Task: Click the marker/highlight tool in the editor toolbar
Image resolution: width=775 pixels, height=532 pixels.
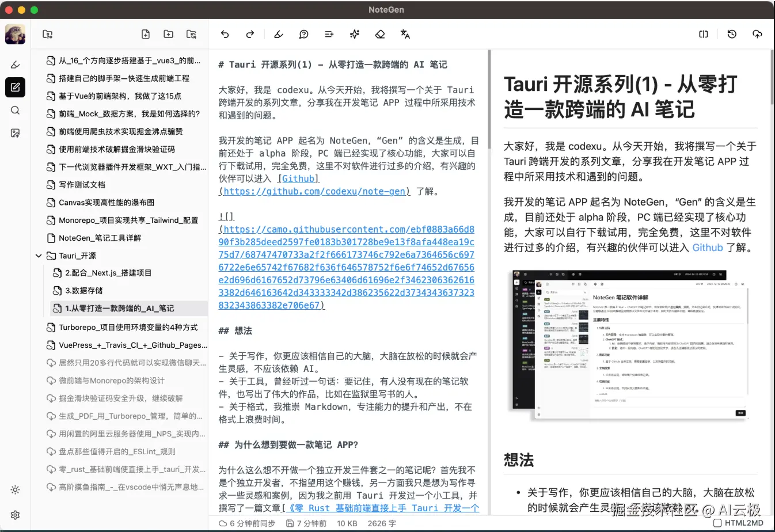Action: [x=279, y=35]
